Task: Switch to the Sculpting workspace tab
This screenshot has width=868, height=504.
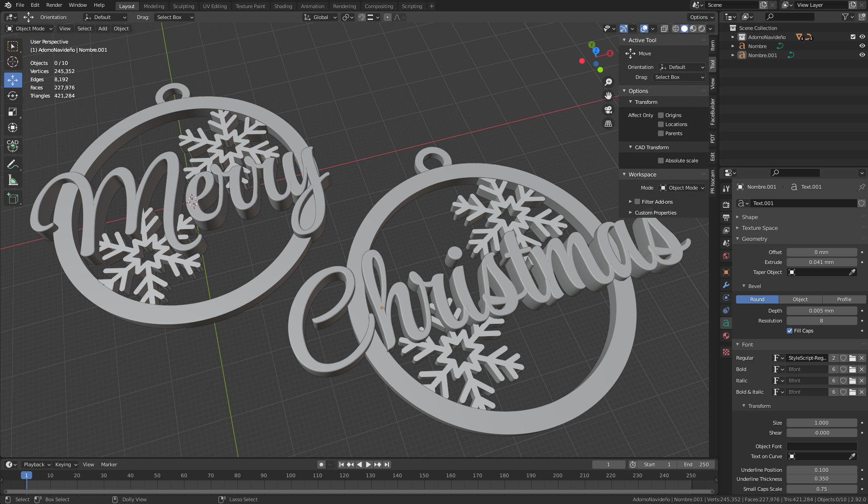Action: (x=183, y=6)
